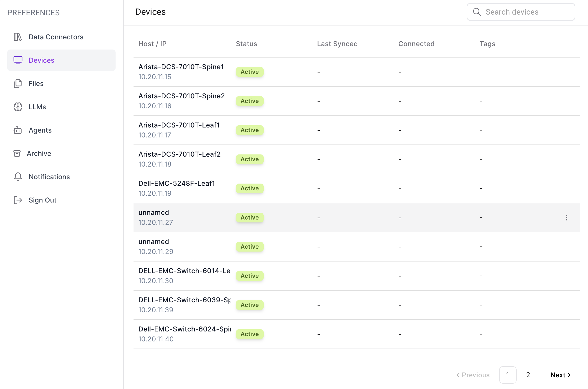
Task: Click the Data Connectors books icon
Action: click(x=18, y=37)
